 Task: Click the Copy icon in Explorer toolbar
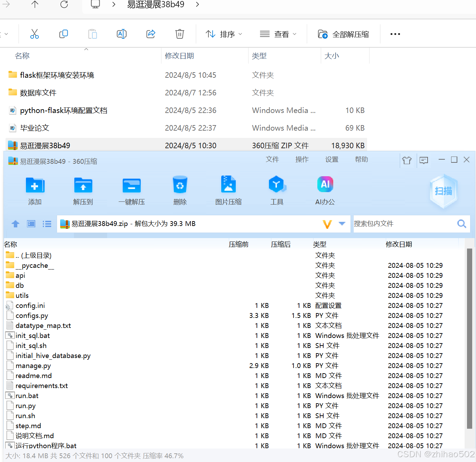[x=64, y=34]
